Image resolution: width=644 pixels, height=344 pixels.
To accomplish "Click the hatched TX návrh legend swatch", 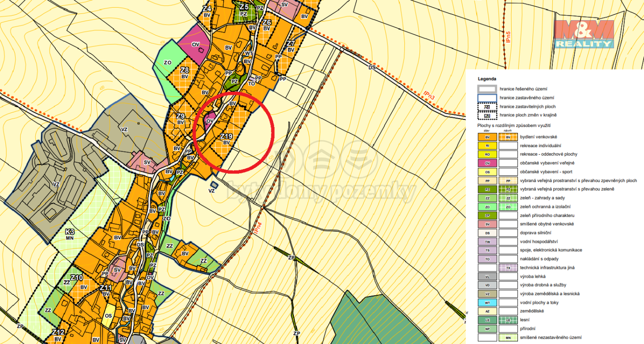I will pyautogui.click(x=508, y=268).
